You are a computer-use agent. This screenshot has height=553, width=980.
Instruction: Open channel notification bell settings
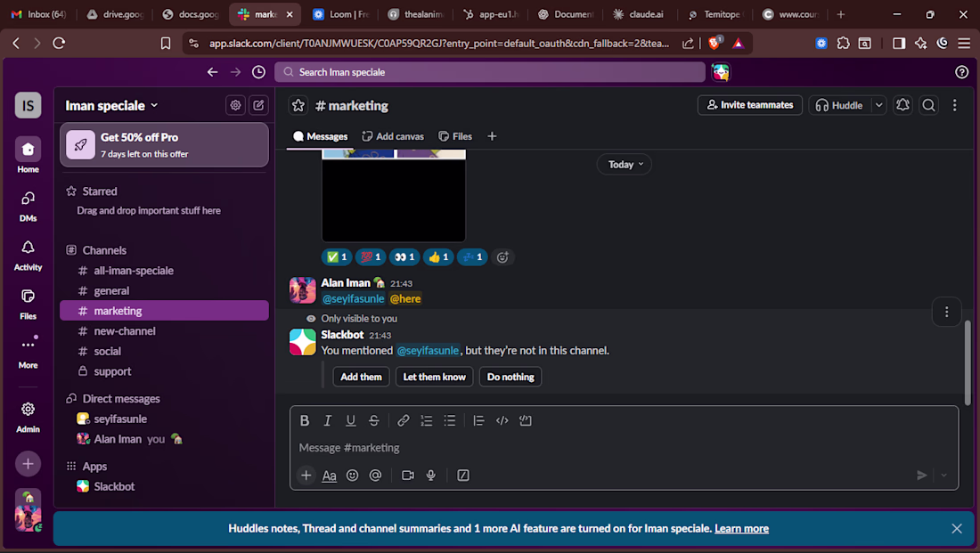(903, 105)
